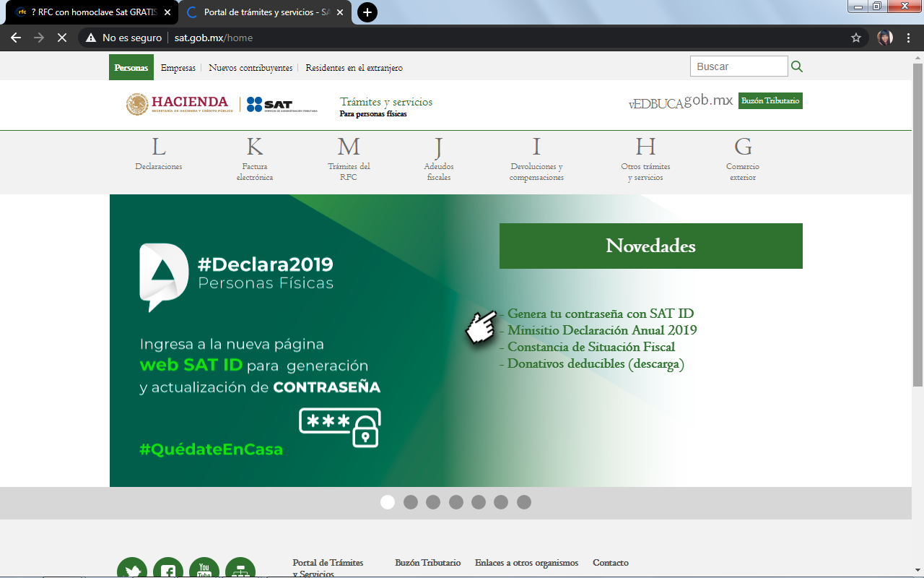Open the Adeudos fiscales icon

click(x=438, y=147)
